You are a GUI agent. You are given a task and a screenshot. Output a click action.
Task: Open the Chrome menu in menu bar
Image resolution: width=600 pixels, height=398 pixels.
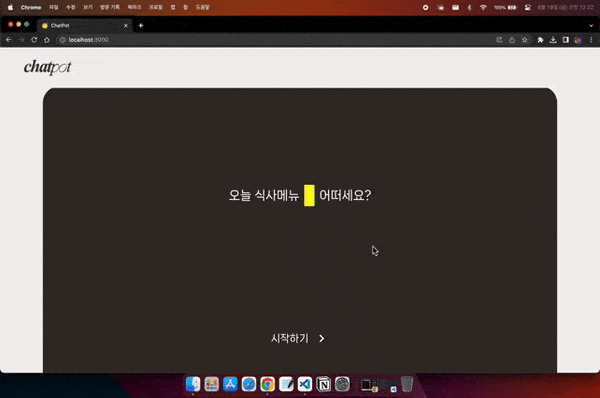(x=31, y=7)
